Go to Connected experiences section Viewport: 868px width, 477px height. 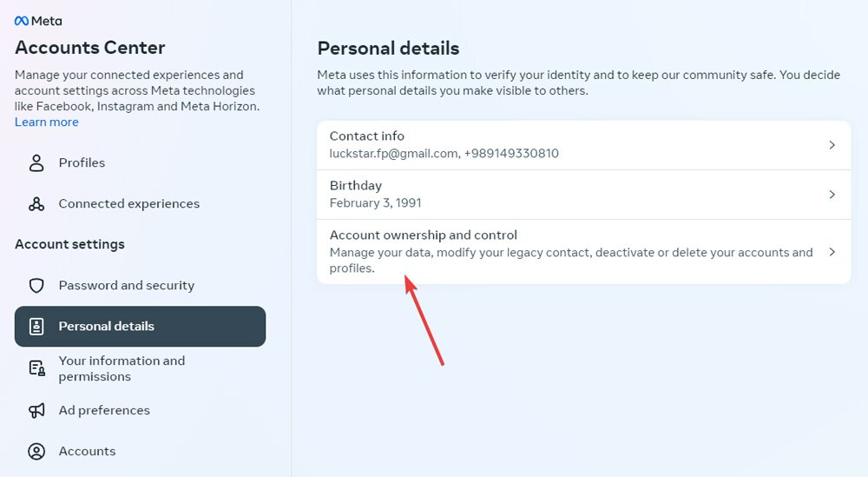click(128, 203)
